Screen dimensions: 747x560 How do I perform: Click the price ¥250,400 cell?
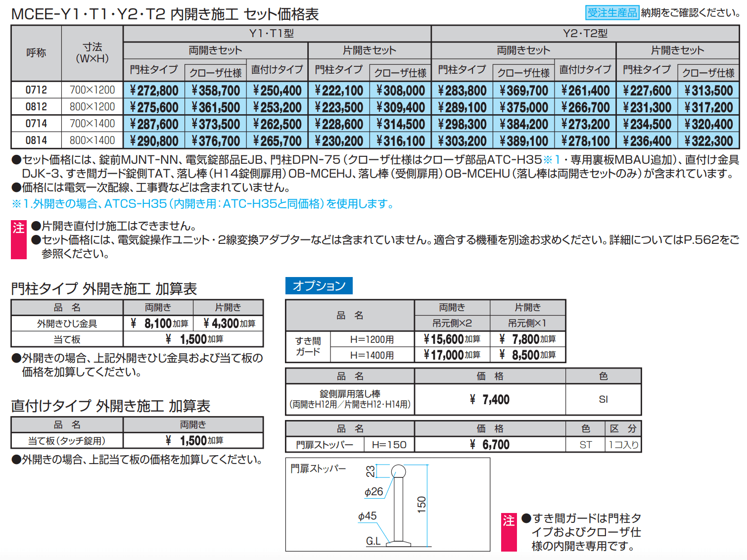[x=277, y=91]
